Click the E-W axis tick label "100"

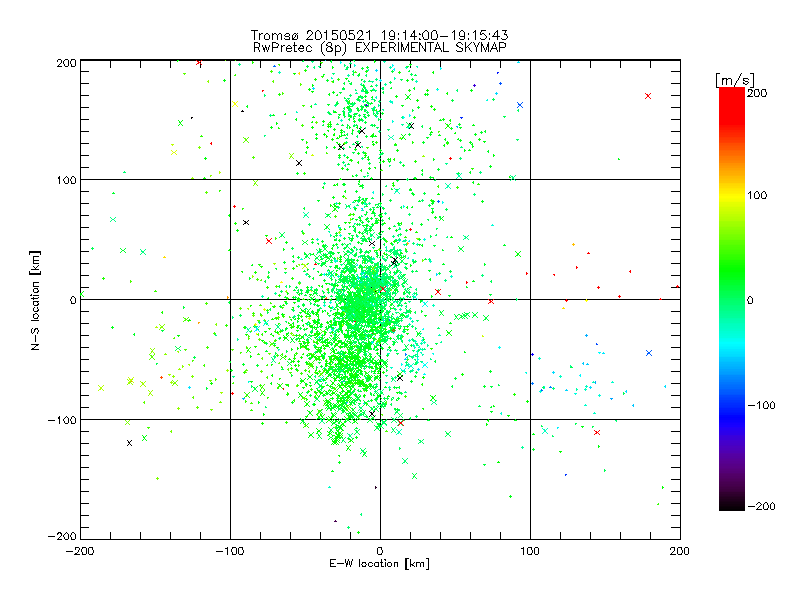[530, 551]
